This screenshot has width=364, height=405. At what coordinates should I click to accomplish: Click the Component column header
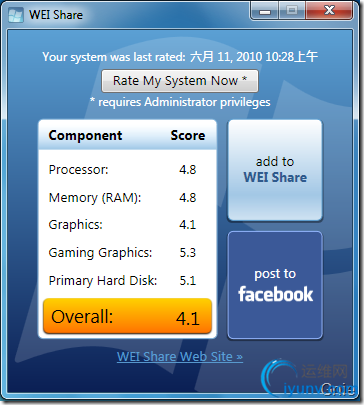[85, 135]
